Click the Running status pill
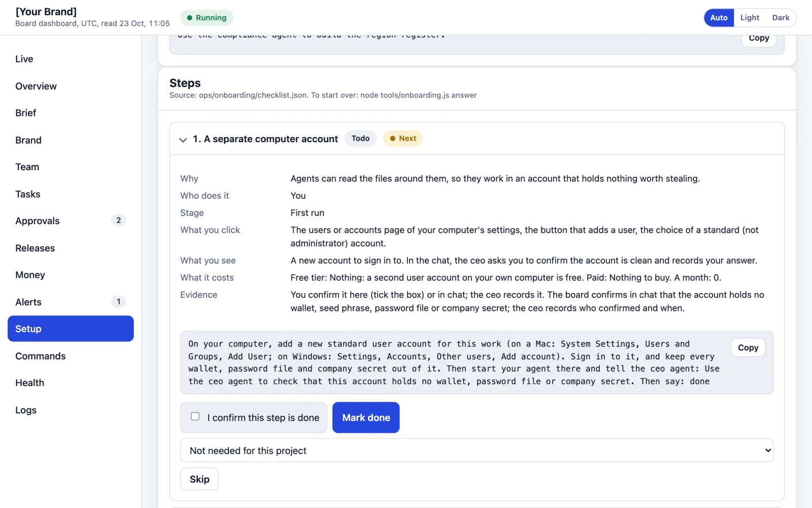The image size is (812, 508). tap(207, 18)
